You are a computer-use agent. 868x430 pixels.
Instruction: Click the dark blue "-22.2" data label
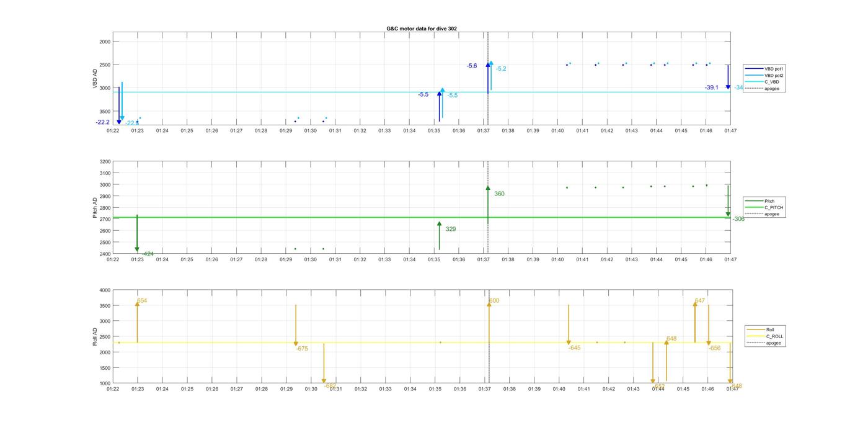[103, 122]
